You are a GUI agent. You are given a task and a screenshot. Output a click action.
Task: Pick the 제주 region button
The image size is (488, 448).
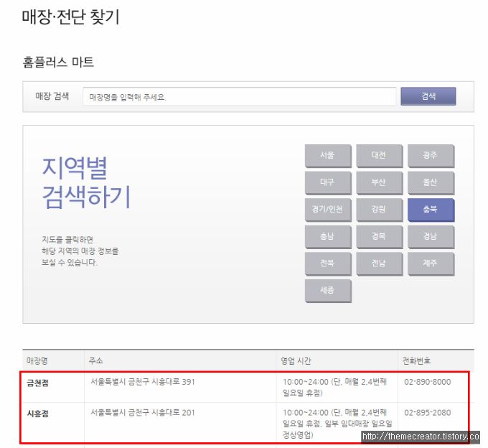click(x=431, y=263)
